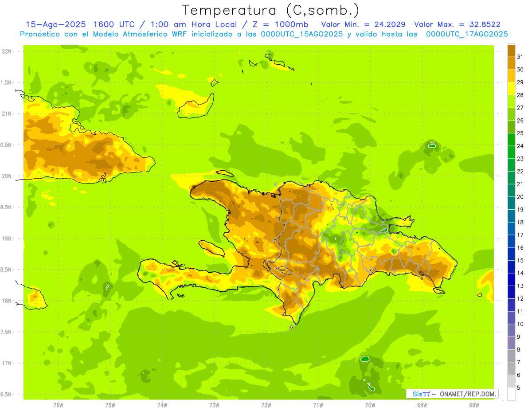The height and width of the screenshot is (411, 532).
Task: Click the 'Temperatura (C,somb.)' title
Action: [271, 11]
